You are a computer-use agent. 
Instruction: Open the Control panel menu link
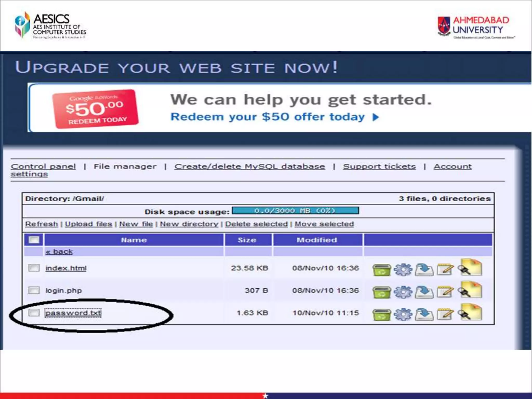point(43,167)
